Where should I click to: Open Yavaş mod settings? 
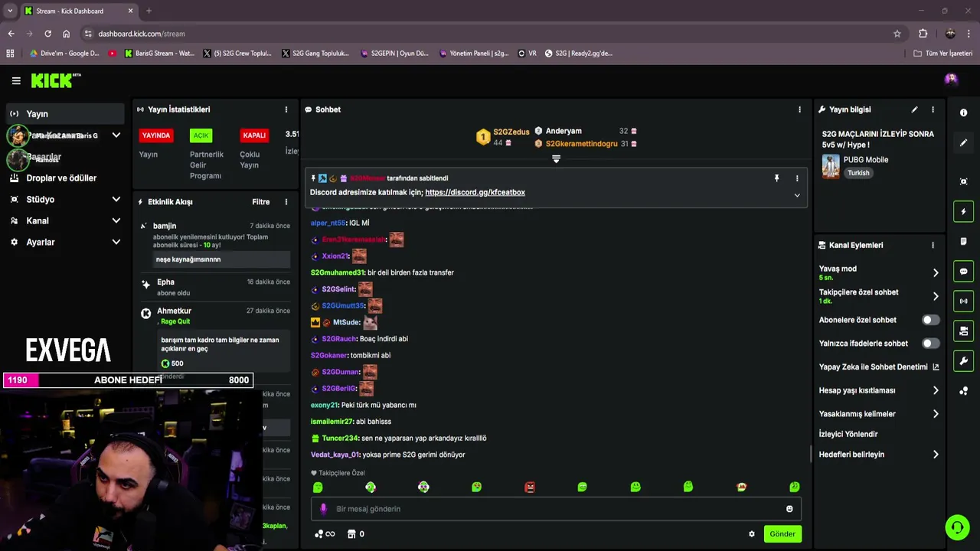pyautogui.click(x=879, y=272)
